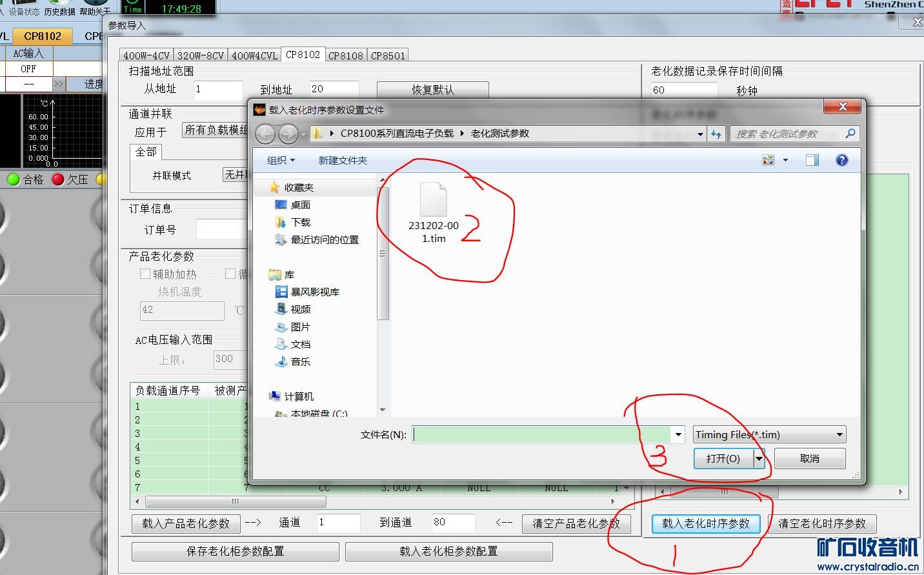Click the CP8100系列直流电子负载 path segment

(x=397, y=134)
